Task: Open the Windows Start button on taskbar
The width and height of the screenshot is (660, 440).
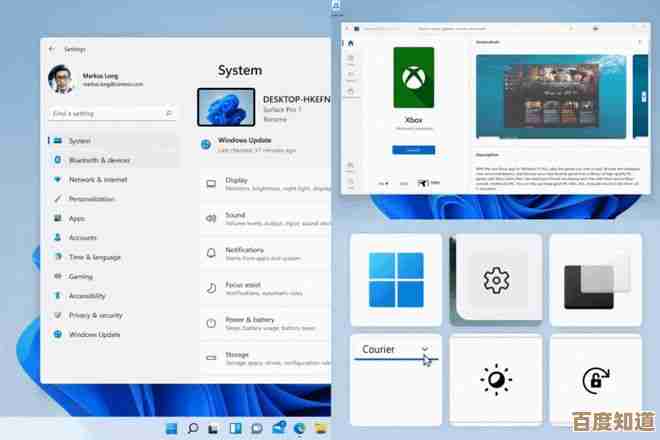Action: point(171,428)
